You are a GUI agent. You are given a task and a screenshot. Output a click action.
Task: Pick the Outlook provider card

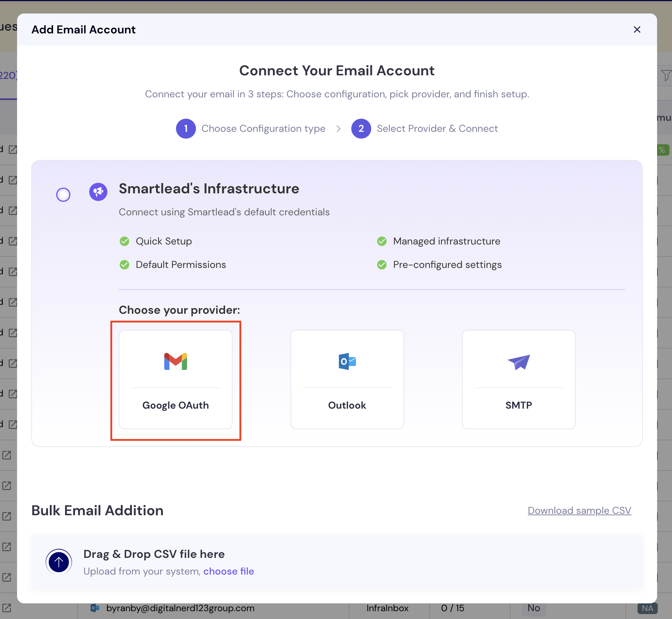point(347,380)
